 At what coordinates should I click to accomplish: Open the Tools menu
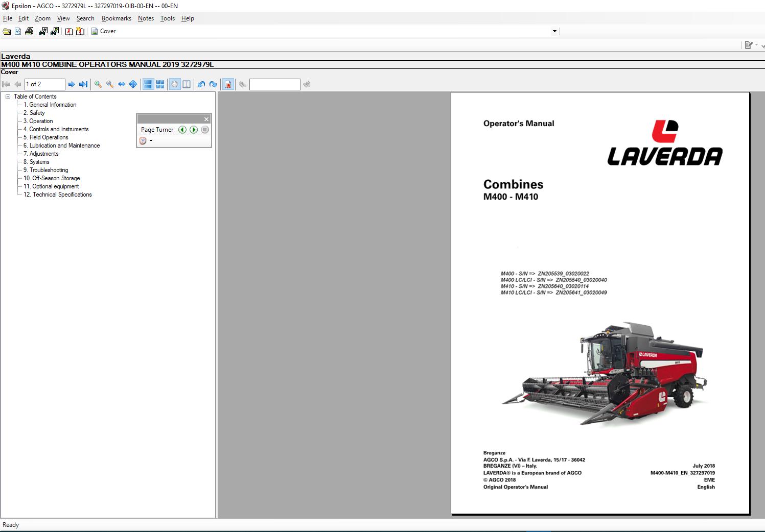[x=168, y=18]
